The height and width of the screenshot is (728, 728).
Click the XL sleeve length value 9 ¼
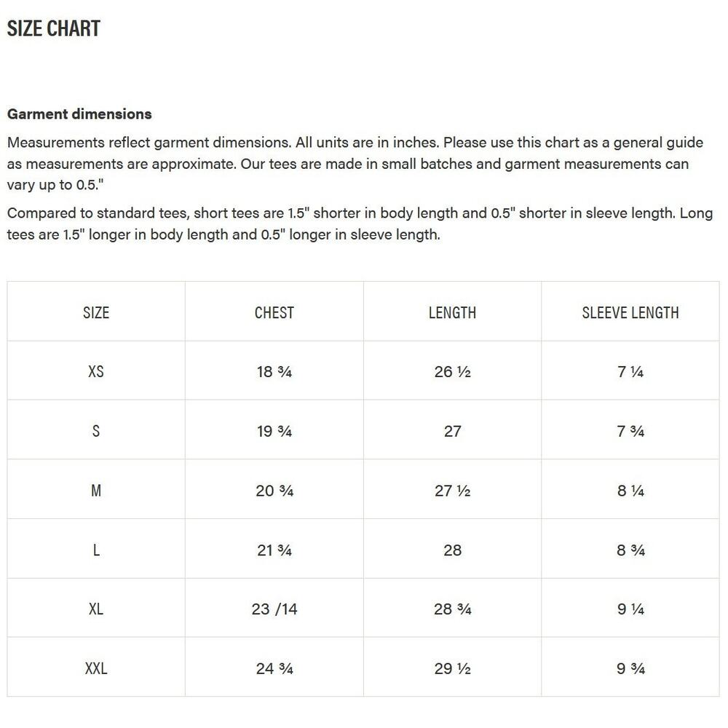point(630,609)
